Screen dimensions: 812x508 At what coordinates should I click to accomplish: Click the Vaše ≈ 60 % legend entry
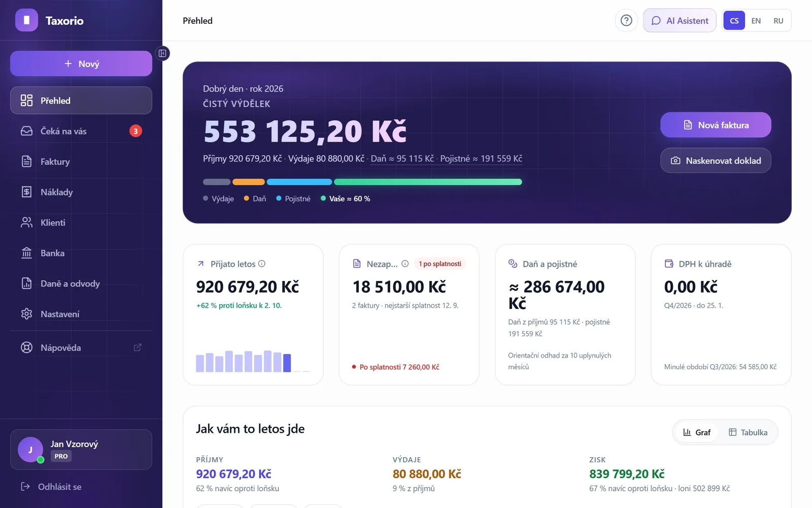coord(345,199)
